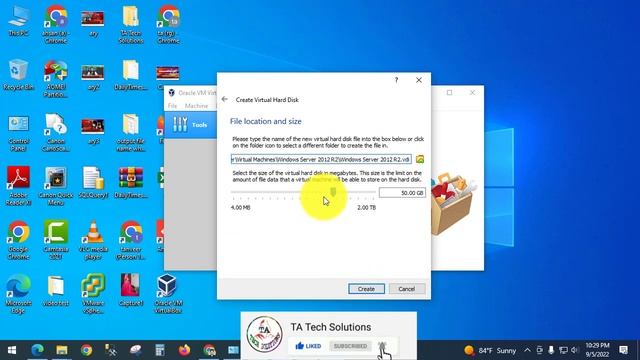Open the taskbar clock showing 10:29 PM
The width and height of the screenshot is (640, 360).
pyautogui.click(x=597, y=350)
